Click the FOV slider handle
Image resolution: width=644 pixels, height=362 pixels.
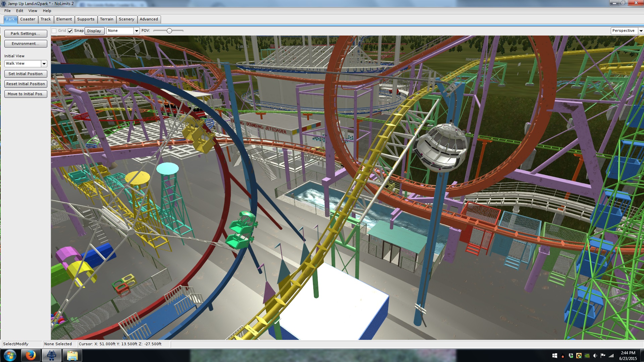(169, 31)
